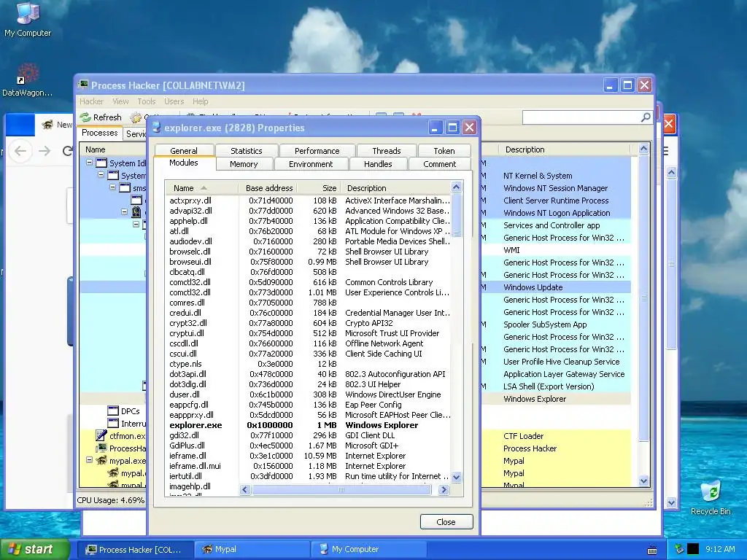Open the Memory tab

(244, 164)
